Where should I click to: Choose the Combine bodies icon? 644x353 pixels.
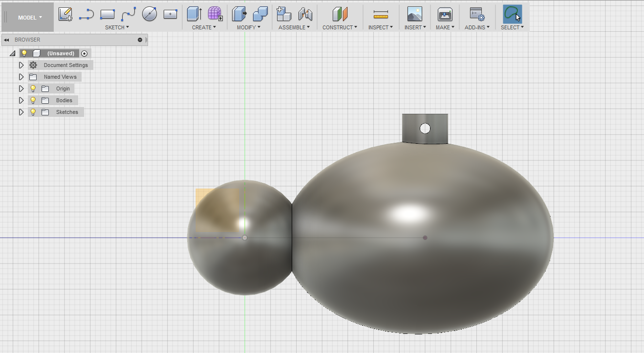[260, 14]
